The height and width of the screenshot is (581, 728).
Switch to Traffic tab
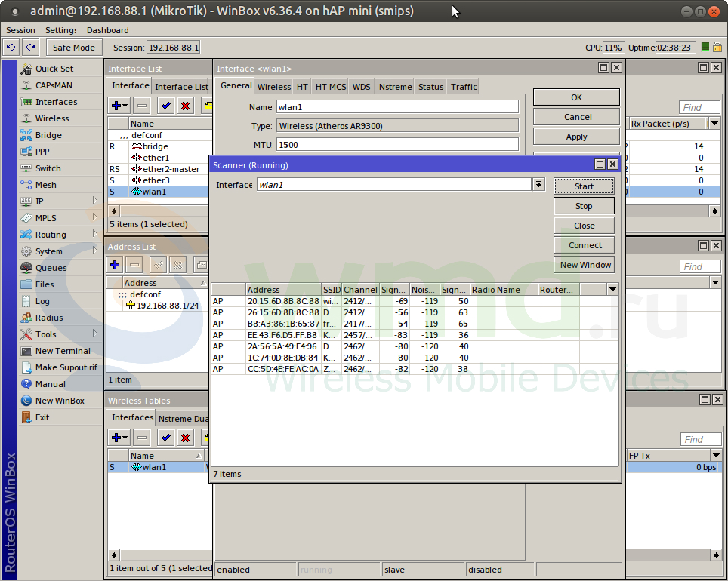point(464,87)
